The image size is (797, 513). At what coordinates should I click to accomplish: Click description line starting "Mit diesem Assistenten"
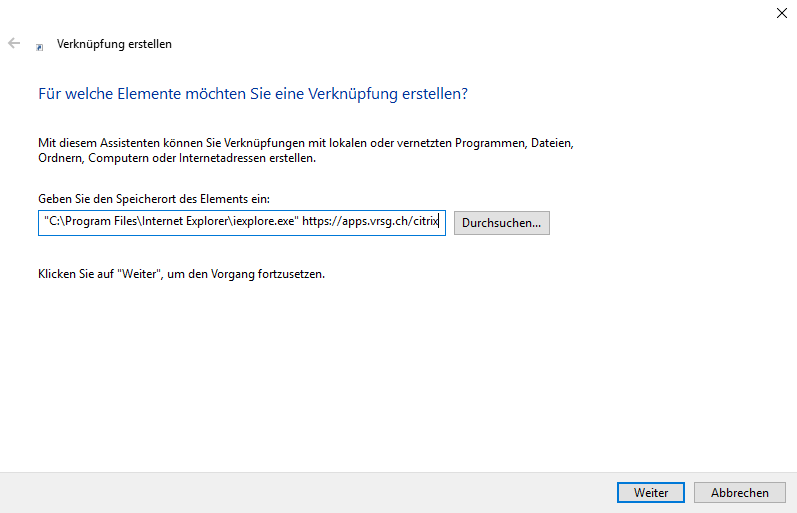(x=305, y=143)
